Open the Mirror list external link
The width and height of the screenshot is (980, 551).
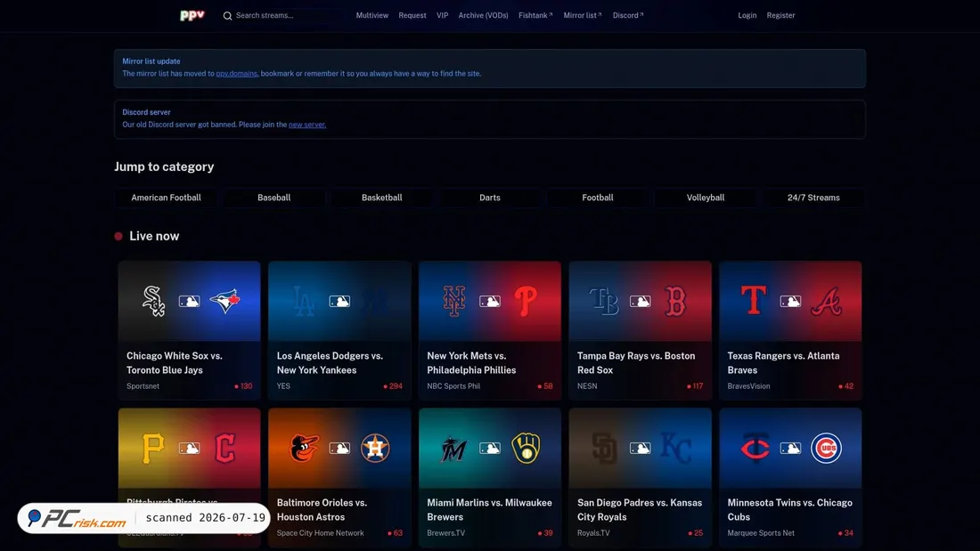tap(583, 16)
